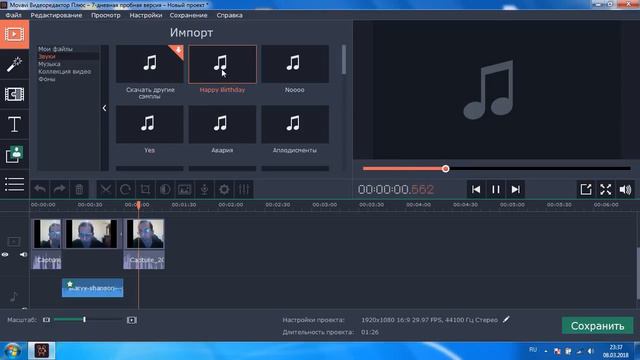Open the Stickers tab in sidebar

click(x=14, y=154)
